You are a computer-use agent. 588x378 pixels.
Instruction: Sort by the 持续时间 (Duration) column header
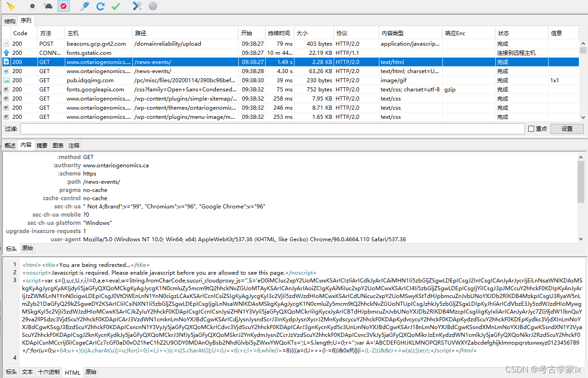coord(279,33)
